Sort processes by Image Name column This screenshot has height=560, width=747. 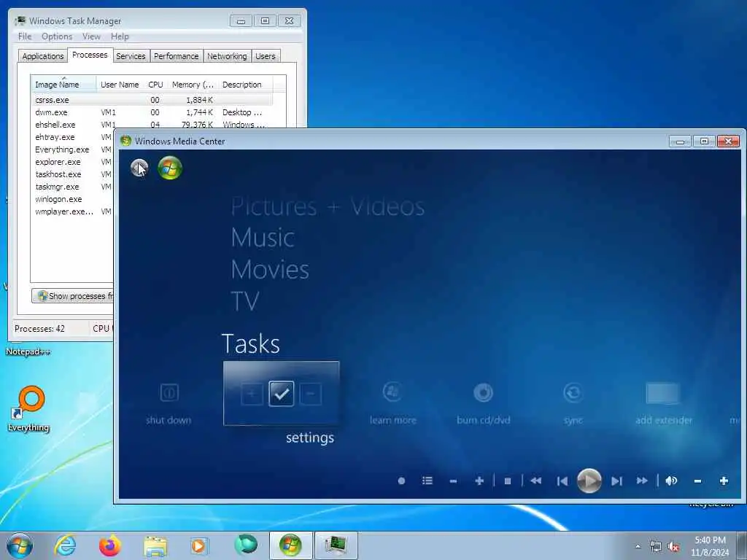[x=64, y=85]
